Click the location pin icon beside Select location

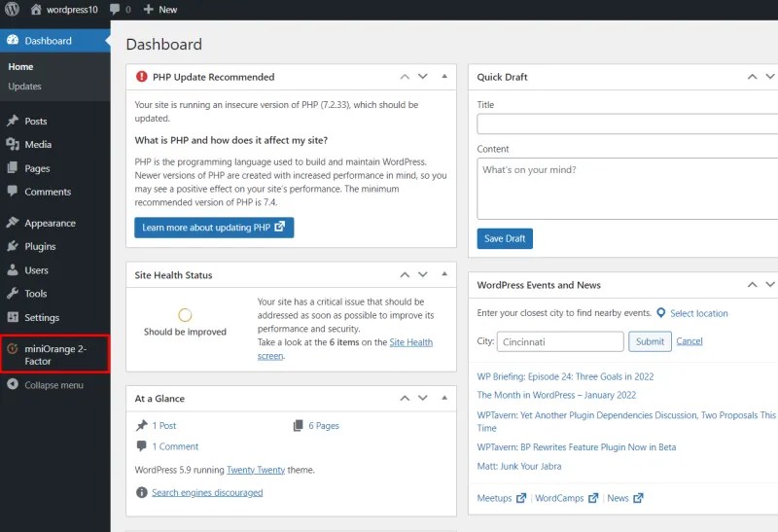(x=661, y=312)
